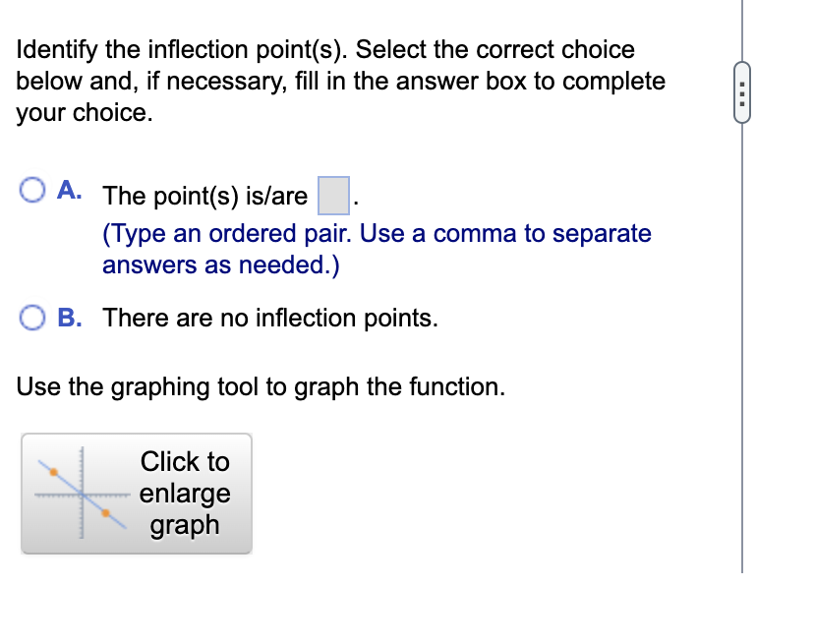This screenshot has width=814, height=644.
Task: Select the label 'A.' next to choice A
Action: (69, 188)
